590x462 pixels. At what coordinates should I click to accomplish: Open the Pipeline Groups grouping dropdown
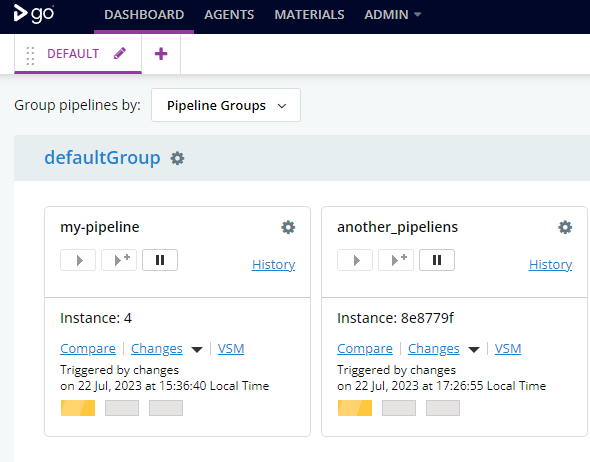click(226, 105)
